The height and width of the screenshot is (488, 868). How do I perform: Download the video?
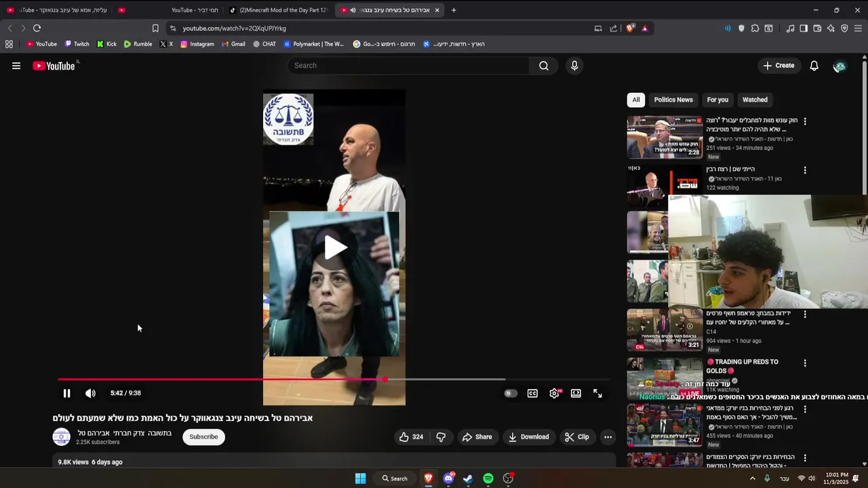coord(528,437)
